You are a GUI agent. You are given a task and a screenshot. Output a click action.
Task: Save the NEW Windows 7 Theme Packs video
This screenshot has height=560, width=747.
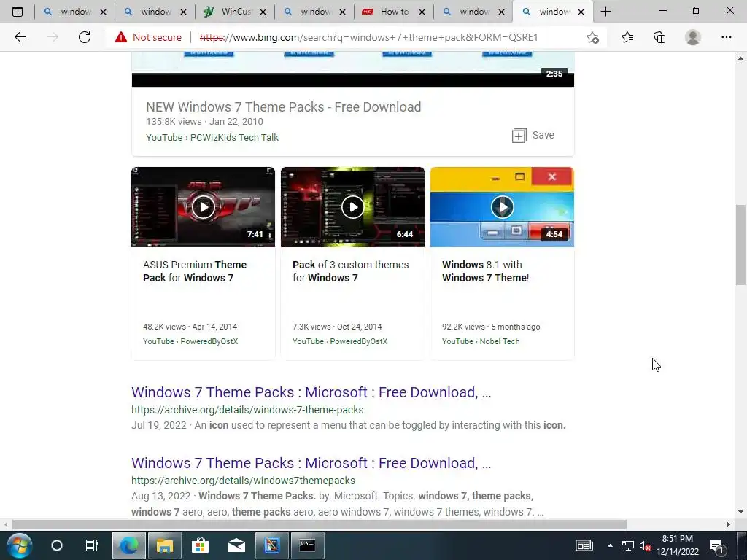[533, 135]
